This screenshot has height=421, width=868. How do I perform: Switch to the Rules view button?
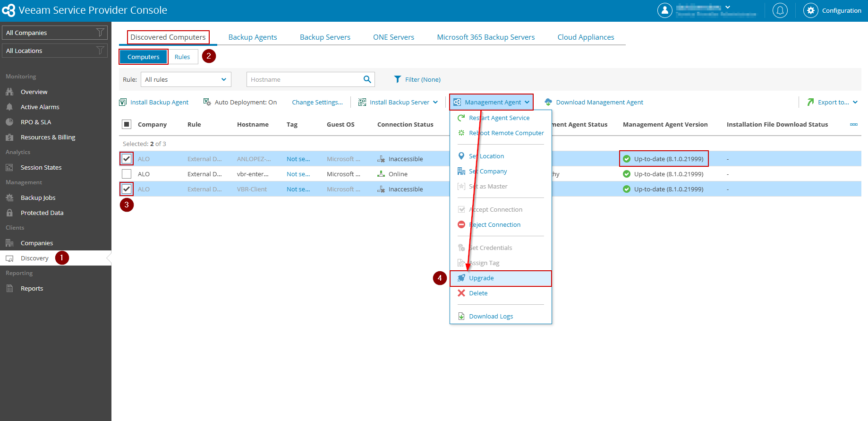pos(182,57)
